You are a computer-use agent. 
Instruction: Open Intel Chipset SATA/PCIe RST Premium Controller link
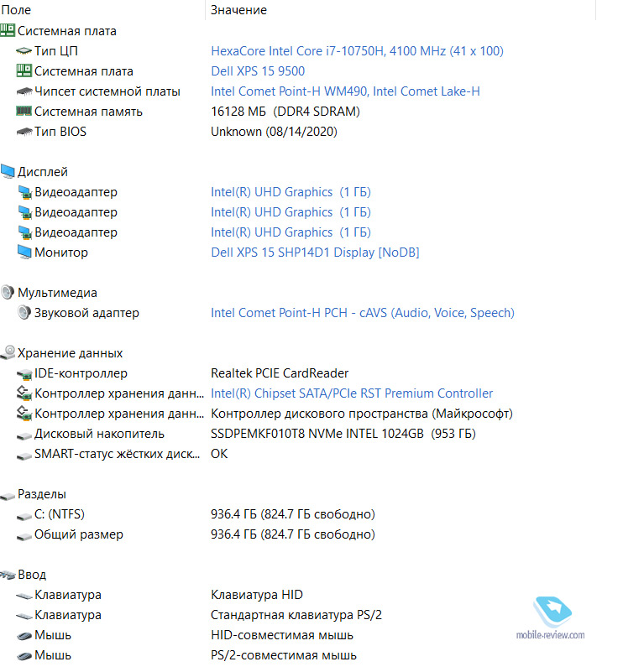pyautogui.click(x=352, y=393)
